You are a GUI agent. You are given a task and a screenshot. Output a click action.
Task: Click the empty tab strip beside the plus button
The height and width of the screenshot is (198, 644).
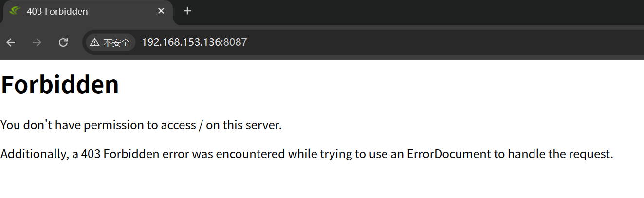pyautogui.click(x=419, y=11)
